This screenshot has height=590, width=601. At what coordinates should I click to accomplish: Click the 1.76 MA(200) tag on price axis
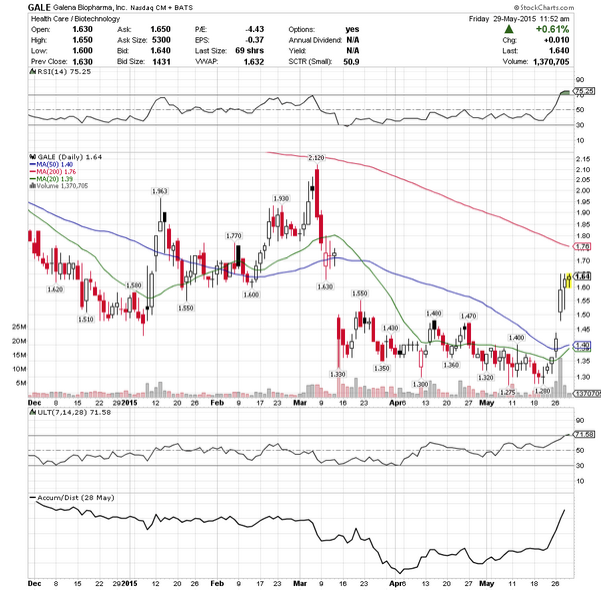pos(583,247)
